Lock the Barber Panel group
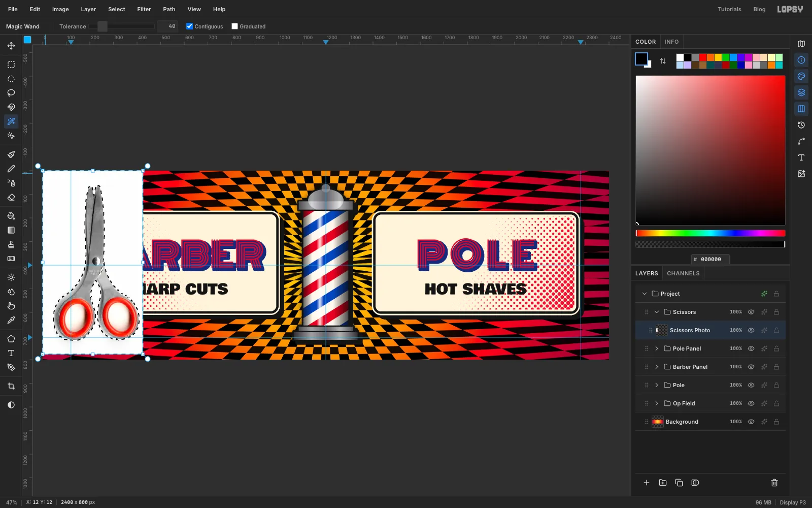 tap(776, 367)
